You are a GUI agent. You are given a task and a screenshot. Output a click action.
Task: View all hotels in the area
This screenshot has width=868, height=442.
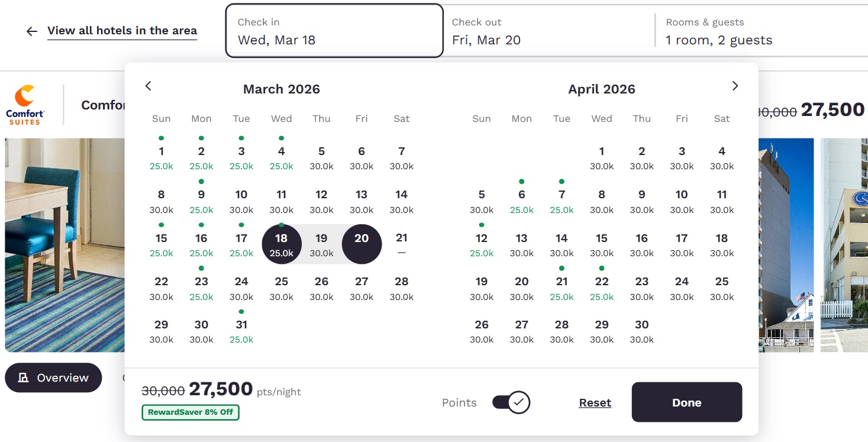point(122,31)
